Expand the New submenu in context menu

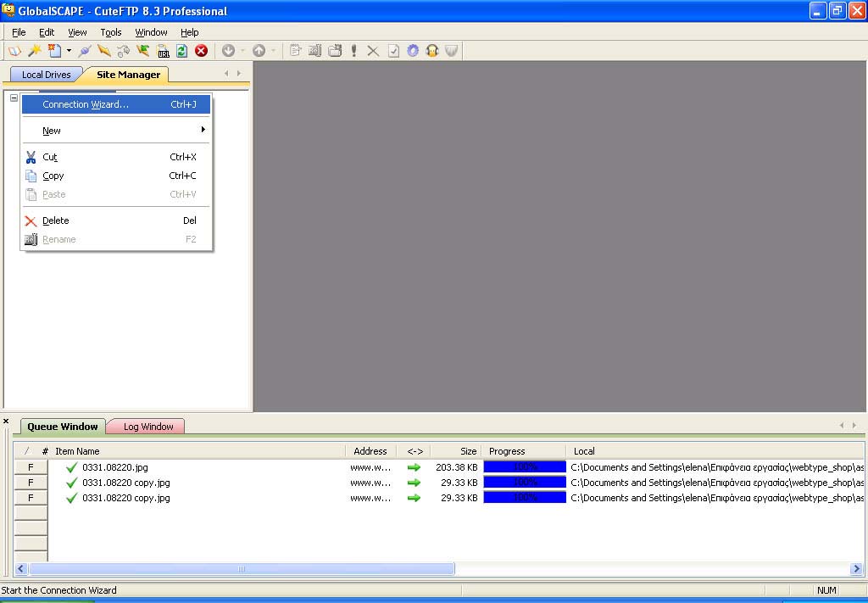[x=115, y=131]
